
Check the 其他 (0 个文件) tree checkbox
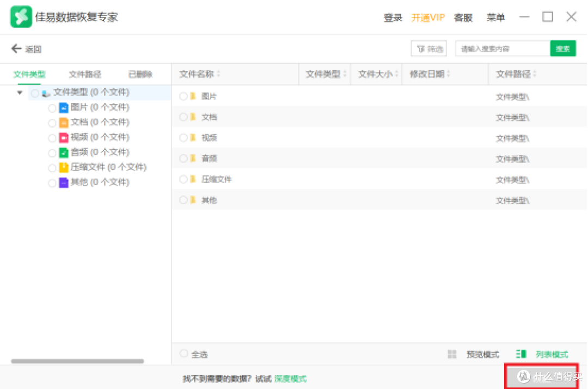tap(52, 183)
